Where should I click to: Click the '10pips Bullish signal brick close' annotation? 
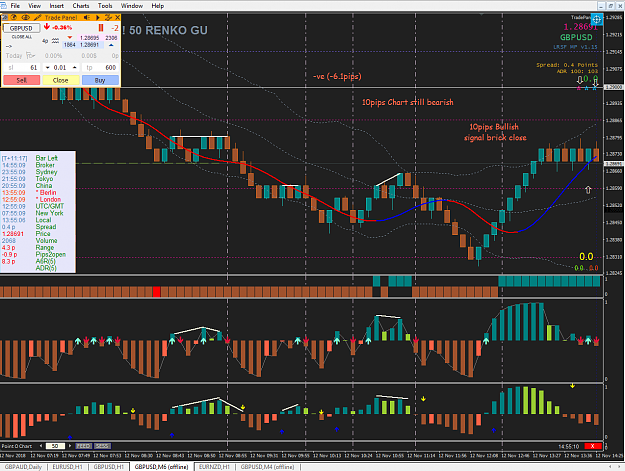tap(495, 132)
